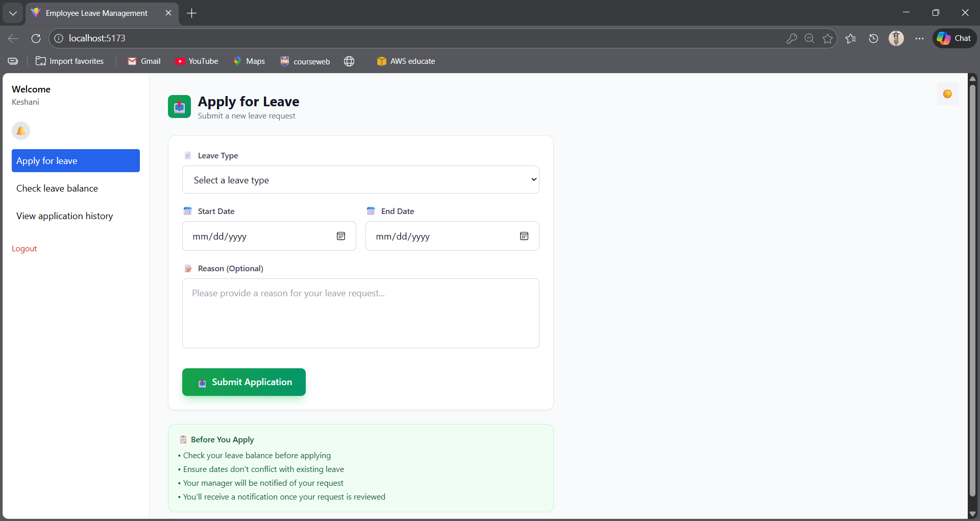Viewport: 980px width, 521px height.
Task: Open the Start Date calendar picker
Action: click(340, 236)
